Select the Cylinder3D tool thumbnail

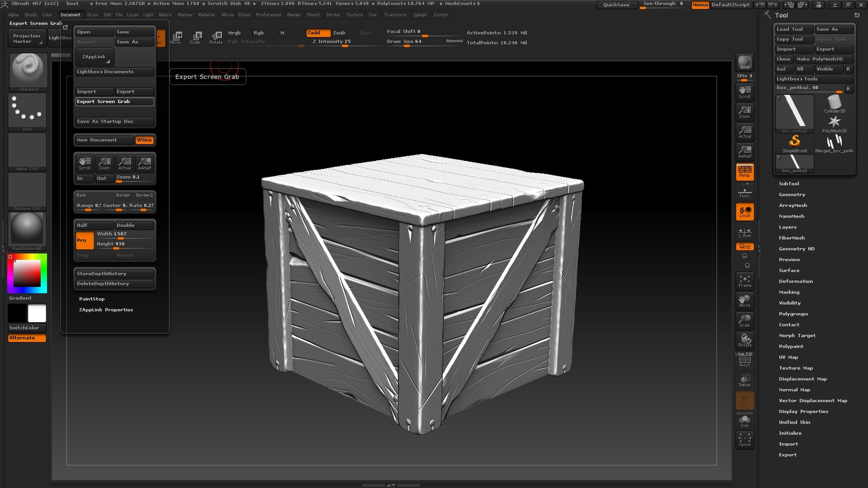[x=834, y=104]
